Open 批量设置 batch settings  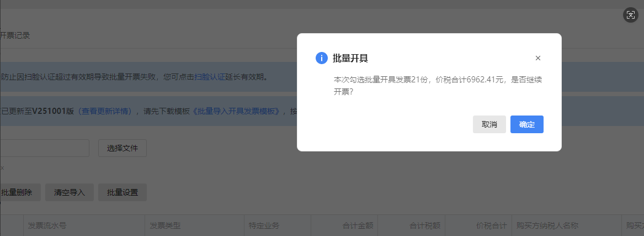click(123, 192)
